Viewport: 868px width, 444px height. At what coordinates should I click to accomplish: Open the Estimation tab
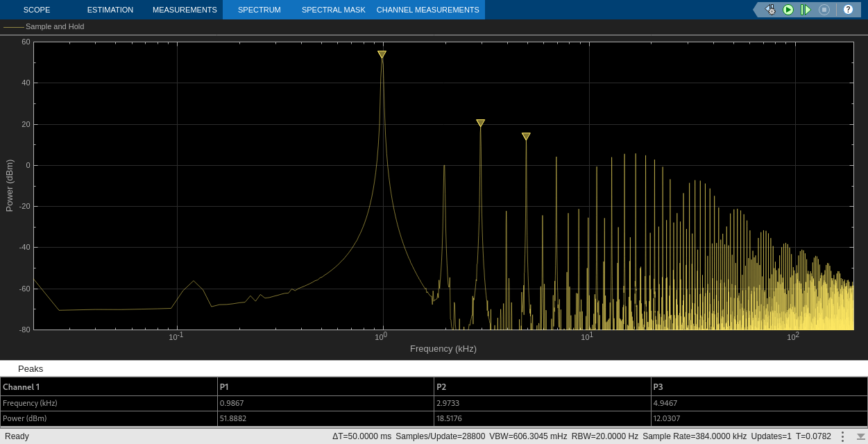click(110, 10)
